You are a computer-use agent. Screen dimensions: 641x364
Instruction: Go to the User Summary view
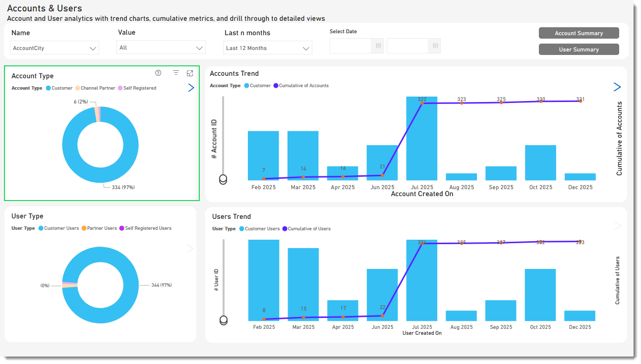(x=579, y=50)
